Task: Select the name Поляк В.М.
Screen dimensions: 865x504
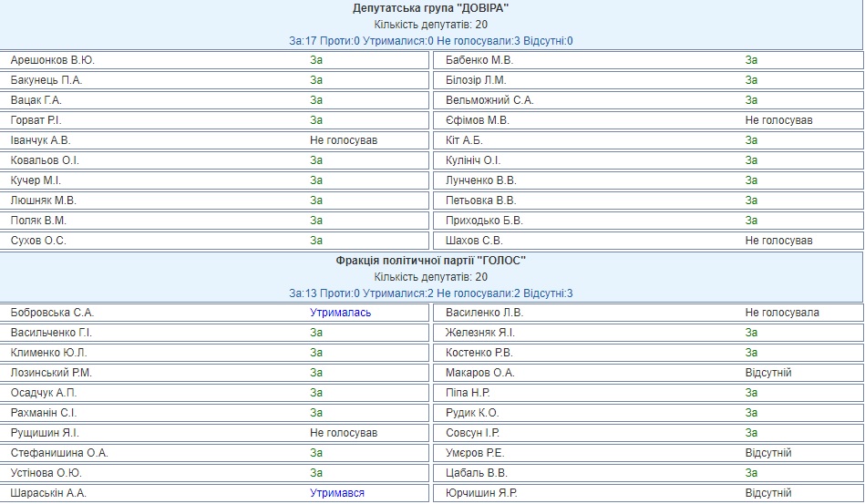Action: [38, 221]
